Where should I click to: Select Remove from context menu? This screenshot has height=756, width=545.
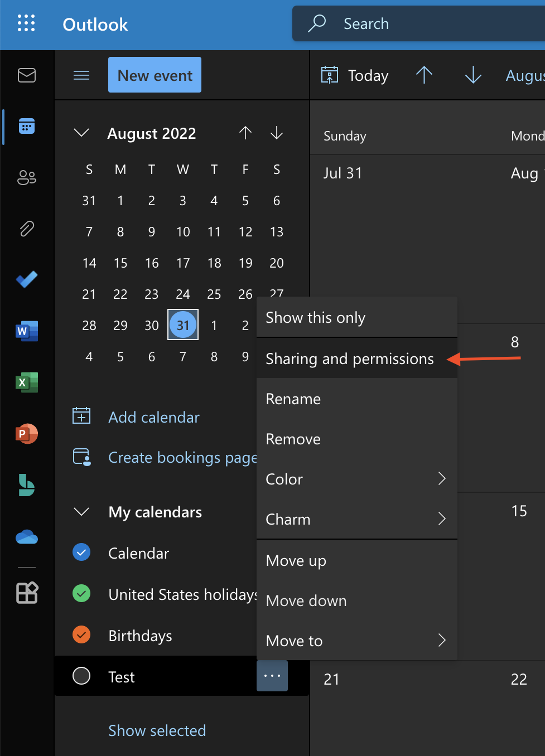[357, 439]
